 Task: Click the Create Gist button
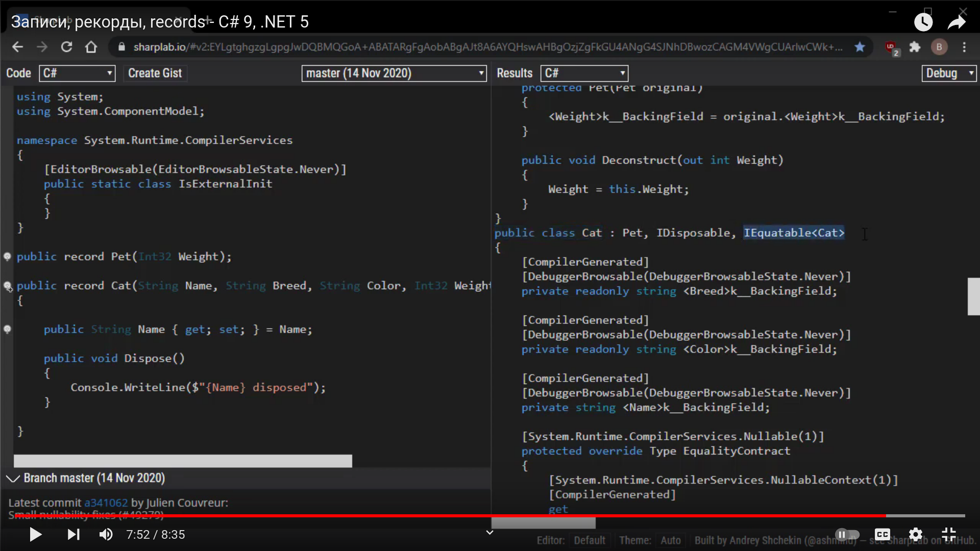(x=155, y=73)
